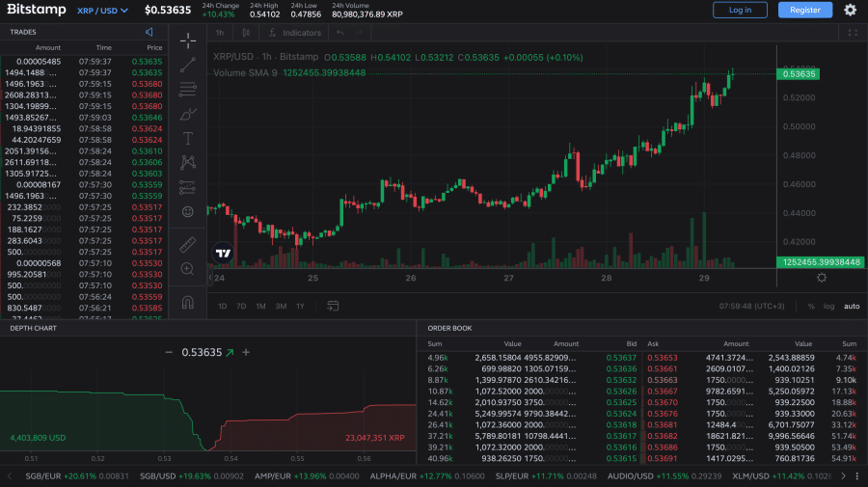This screenshot has width=868, height=487.
Task: Open chart settings gear below price axis
Action: 822,278
